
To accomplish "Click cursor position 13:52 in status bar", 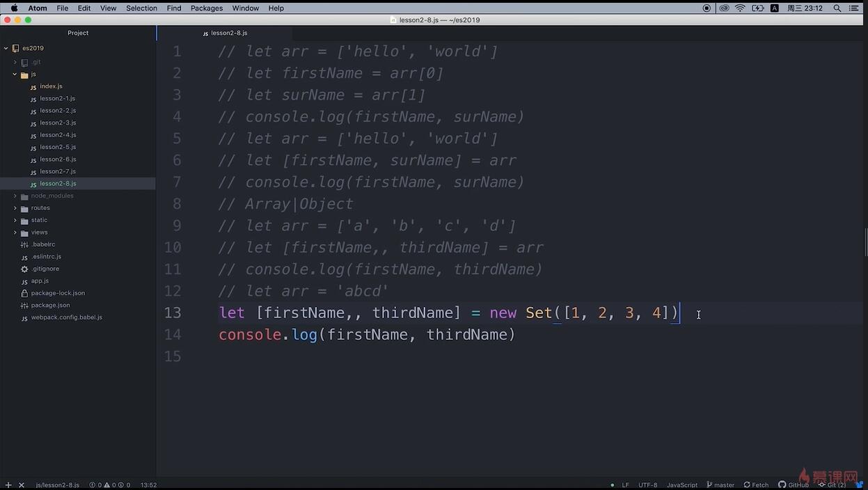I will 148,485.
